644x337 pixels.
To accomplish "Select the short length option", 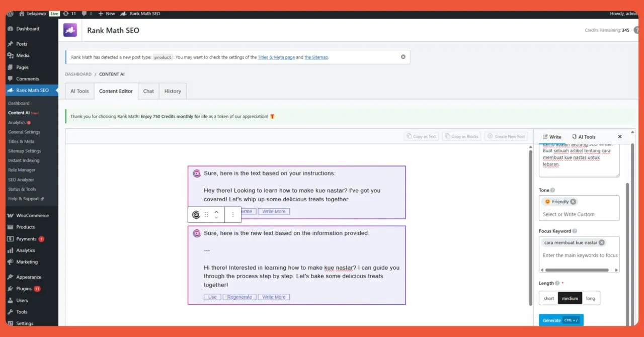I will (548, 298).
